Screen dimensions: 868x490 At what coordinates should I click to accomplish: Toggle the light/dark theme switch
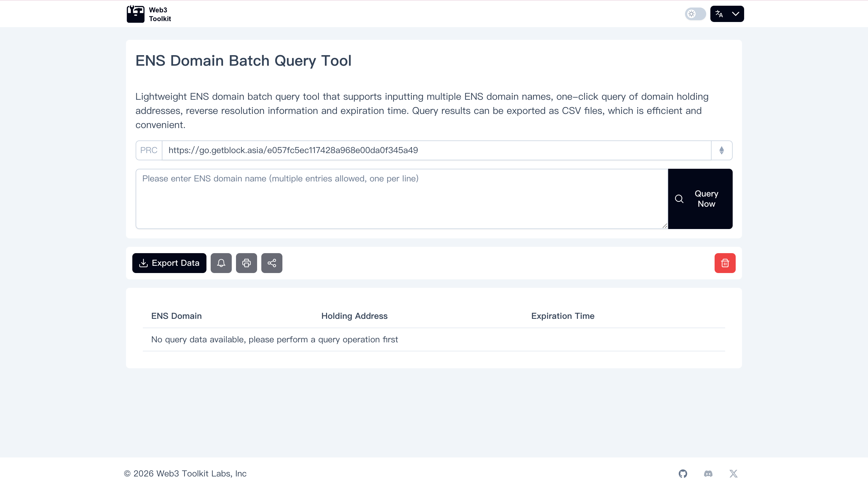point(695,14)
